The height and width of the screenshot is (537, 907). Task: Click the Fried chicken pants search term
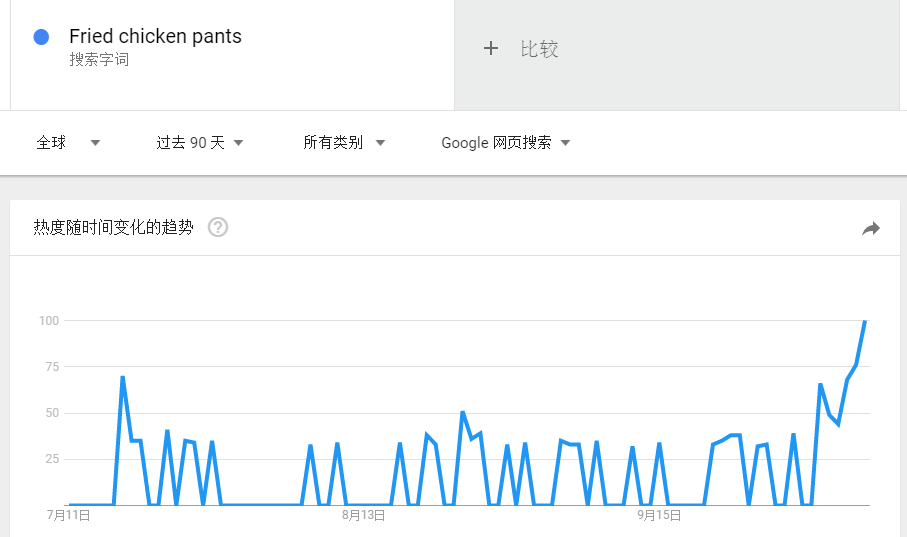tap(155, 36)
